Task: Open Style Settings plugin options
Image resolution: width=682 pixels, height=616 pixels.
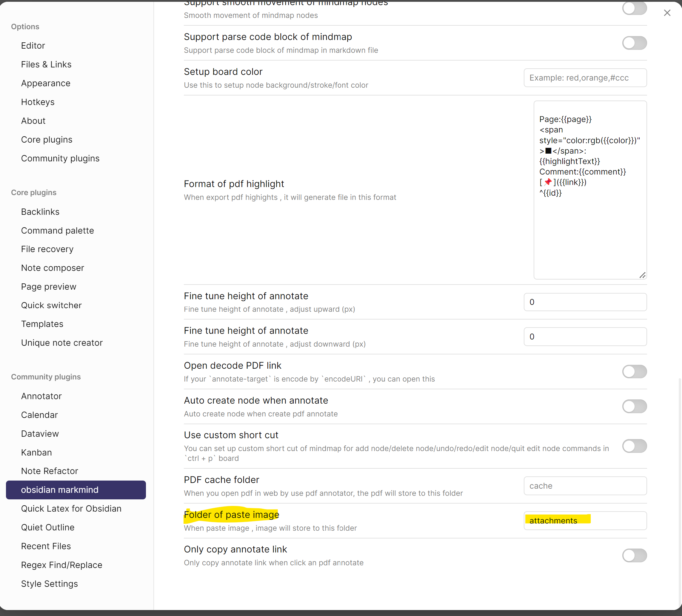Action: point(49,583)
